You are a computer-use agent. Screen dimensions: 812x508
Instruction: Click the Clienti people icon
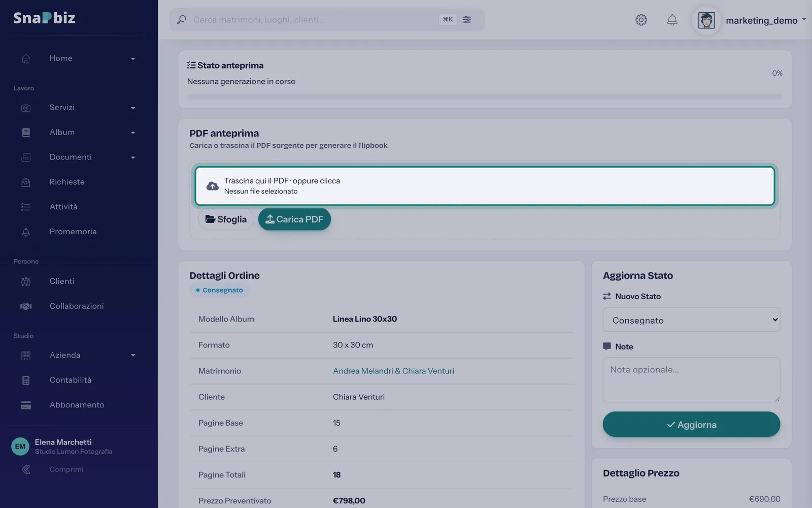coord(26,281)
